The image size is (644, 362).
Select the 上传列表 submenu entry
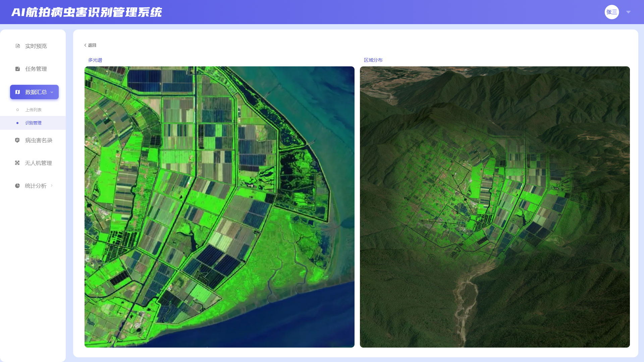click(33, 110)
